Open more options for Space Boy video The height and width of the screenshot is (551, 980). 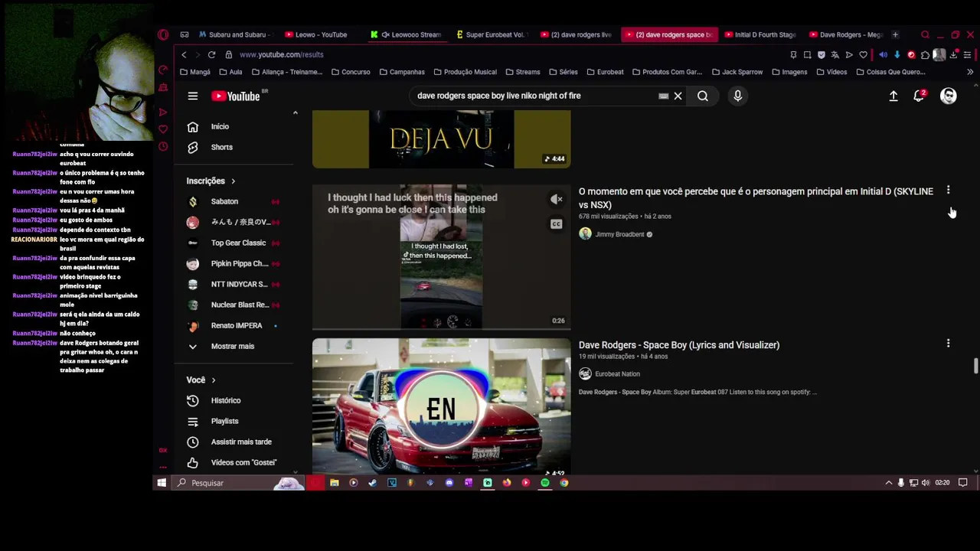click(x=948, y=344)
